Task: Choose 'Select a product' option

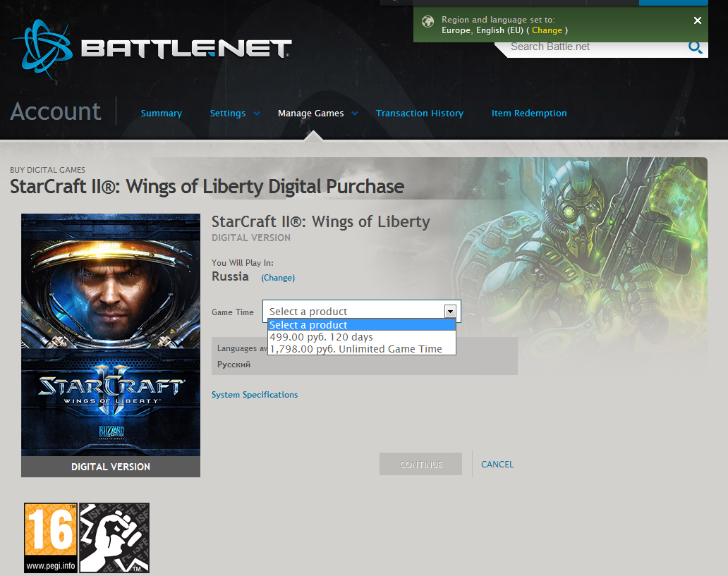Action: point(362,325)
